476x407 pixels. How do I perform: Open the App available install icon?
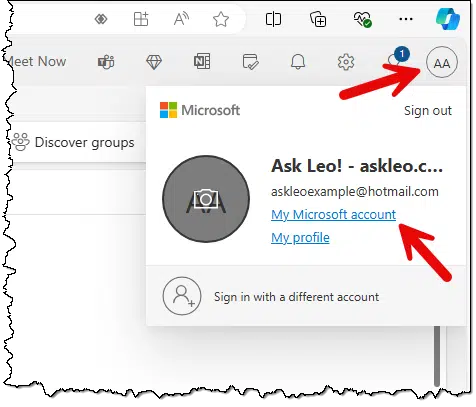tap(141, 19)
